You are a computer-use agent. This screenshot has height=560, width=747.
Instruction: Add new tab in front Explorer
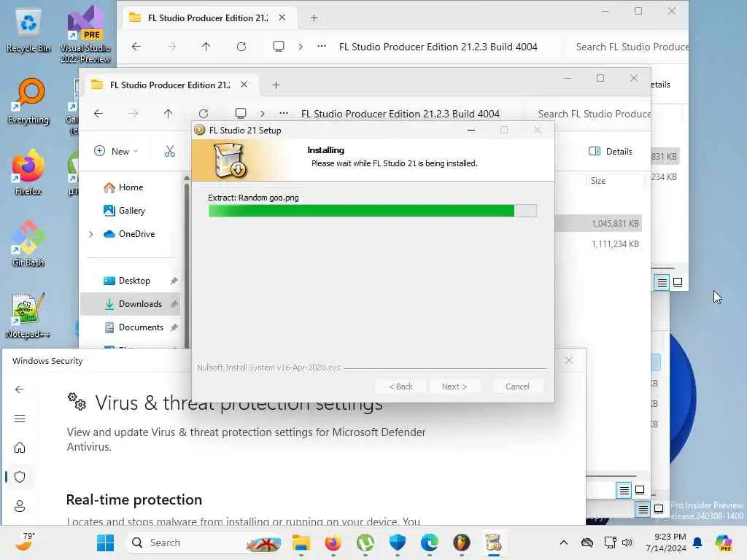(276, 85)
